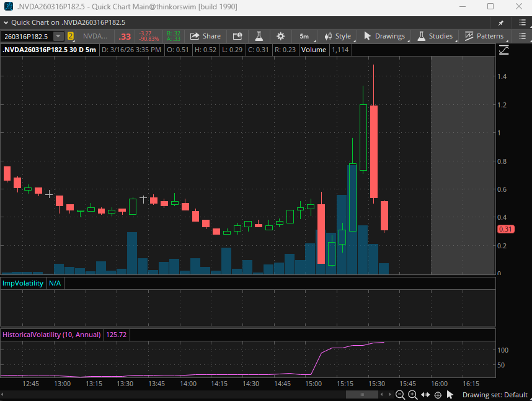Open the 5m timeframe selector
Viewport: 532px width, 401px height.
[x=304, y=37]
